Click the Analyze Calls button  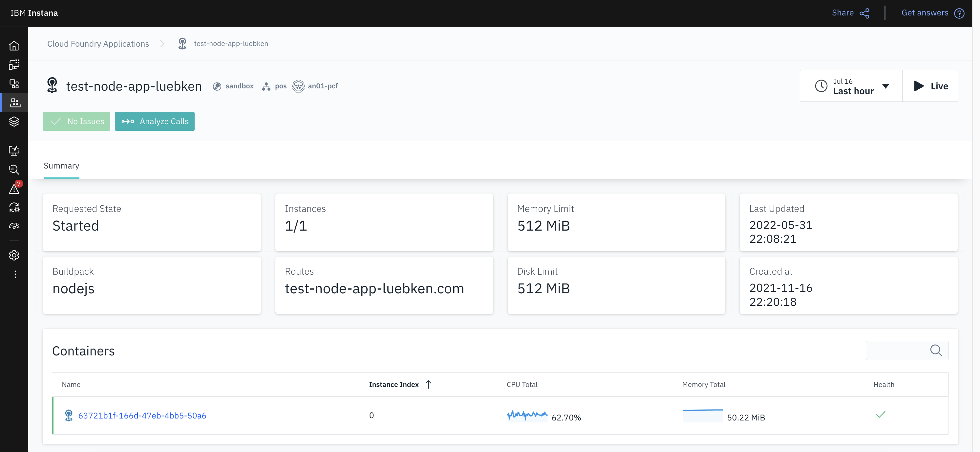[x=155, y=122]
